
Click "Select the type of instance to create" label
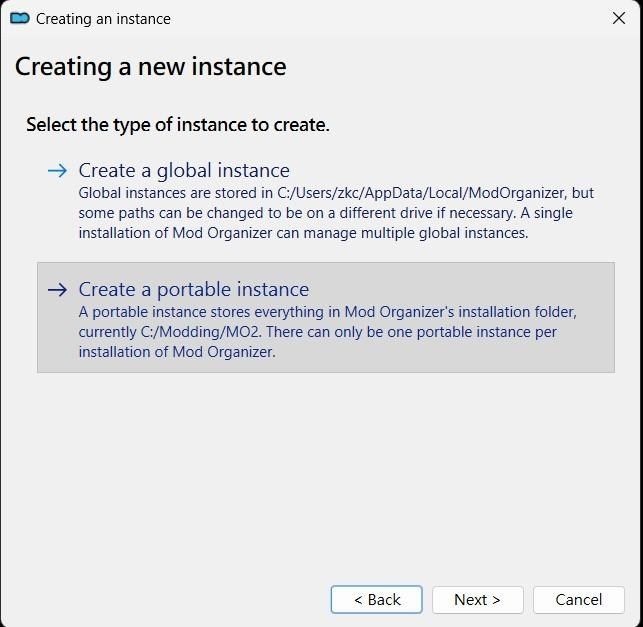point(178,125)
